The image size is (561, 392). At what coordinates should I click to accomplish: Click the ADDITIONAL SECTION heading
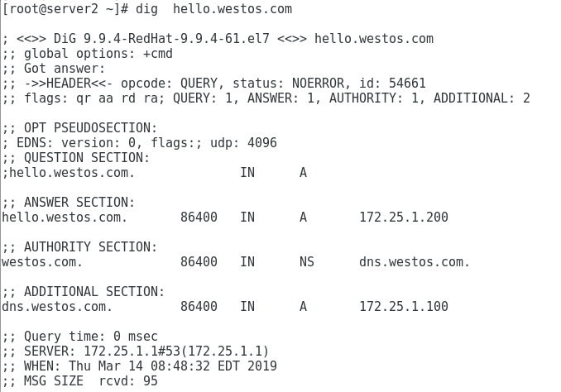tap(84, 292)
